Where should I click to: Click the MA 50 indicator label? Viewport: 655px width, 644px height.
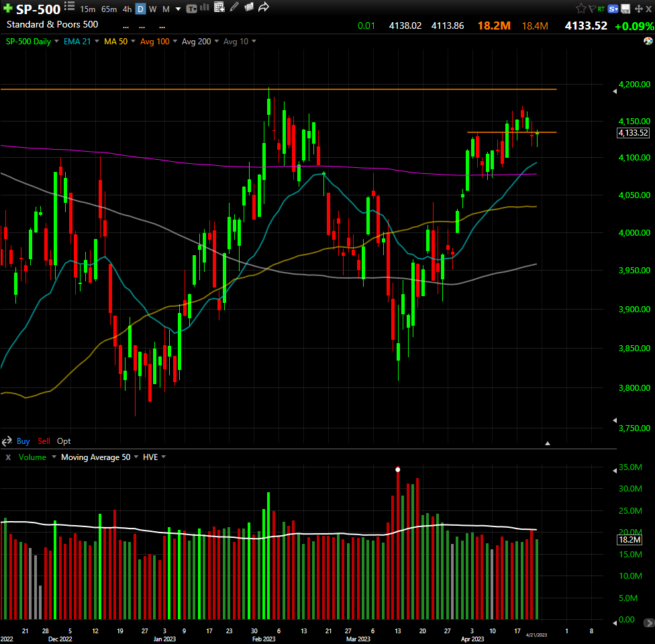115,42
